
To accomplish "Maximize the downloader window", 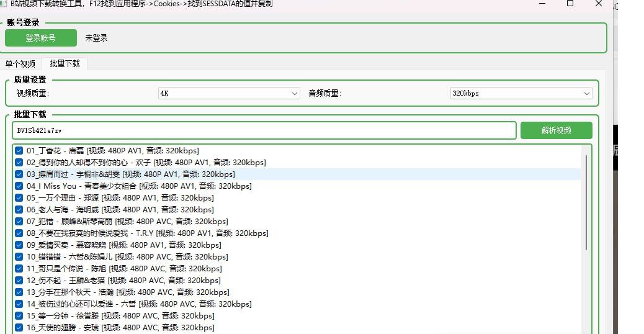I will 570,4.
